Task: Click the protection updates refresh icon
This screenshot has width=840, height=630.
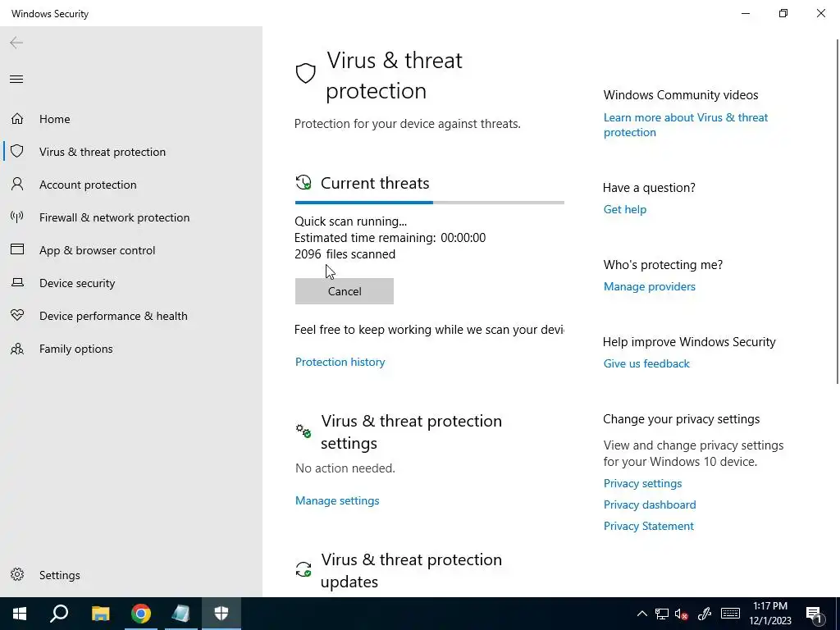Action: [x=304, y=569]
